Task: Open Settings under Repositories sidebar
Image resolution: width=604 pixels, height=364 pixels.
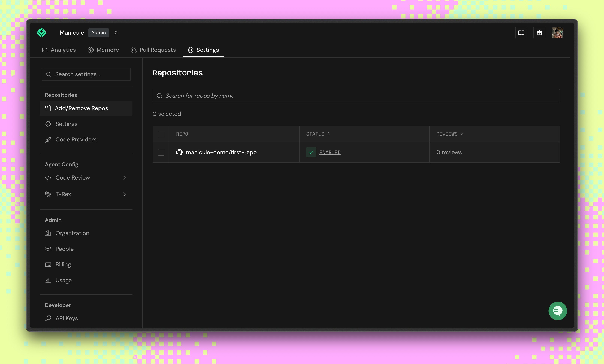Action: 86,124
